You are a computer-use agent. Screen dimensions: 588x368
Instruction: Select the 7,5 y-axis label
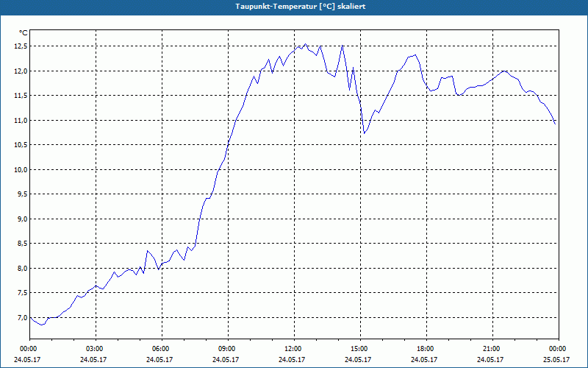click(x=23, y=293)
